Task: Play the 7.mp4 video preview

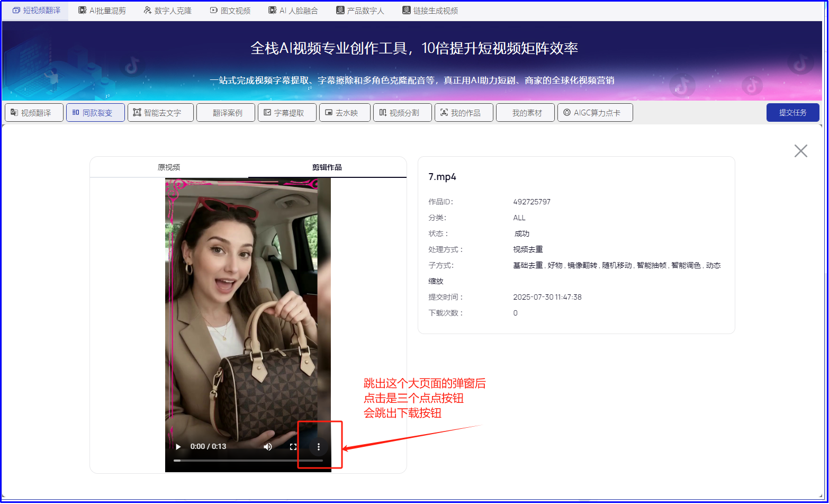Action: pos(178,447)
